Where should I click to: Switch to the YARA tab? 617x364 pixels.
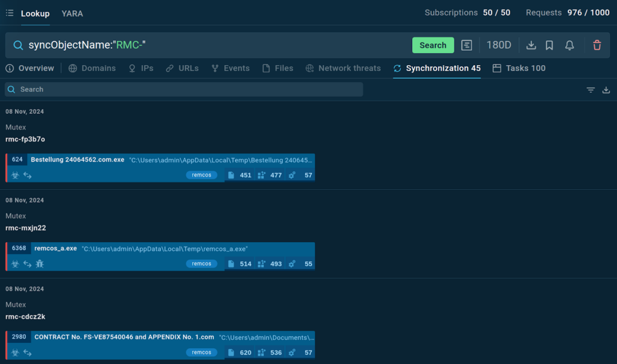coord(72,13)
